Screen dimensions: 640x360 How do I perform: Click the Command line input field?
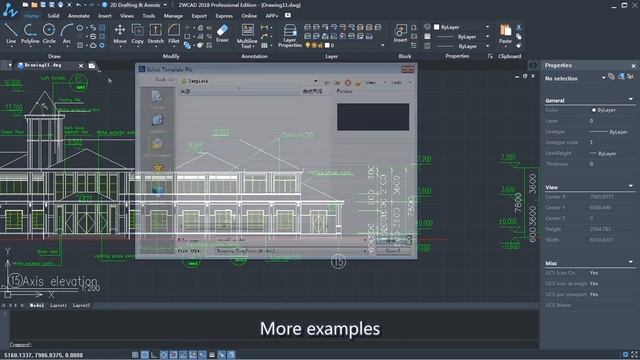click(x=273, y=345)
